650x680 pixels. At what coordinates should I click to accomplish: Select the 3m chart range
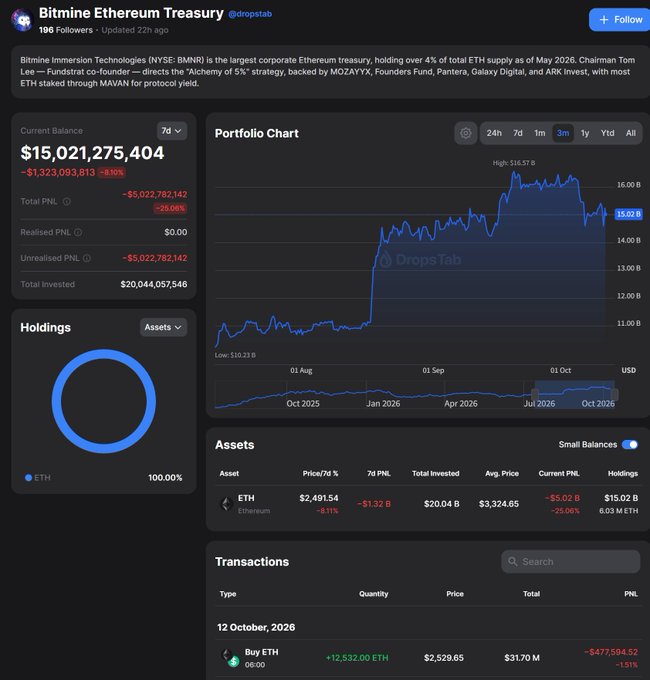pyautogui.click(x=563, y=133)
